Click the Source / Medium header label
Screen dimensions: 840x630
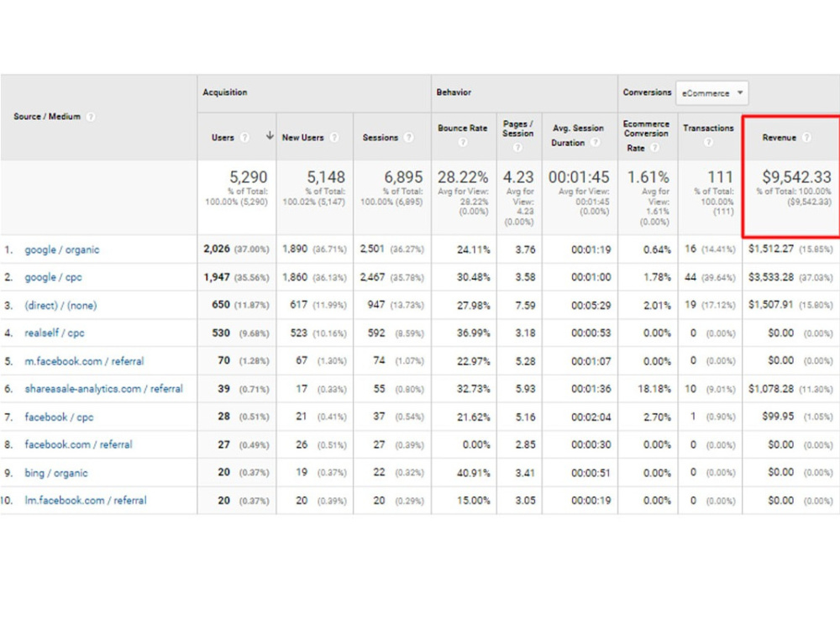tap(46, 116)
